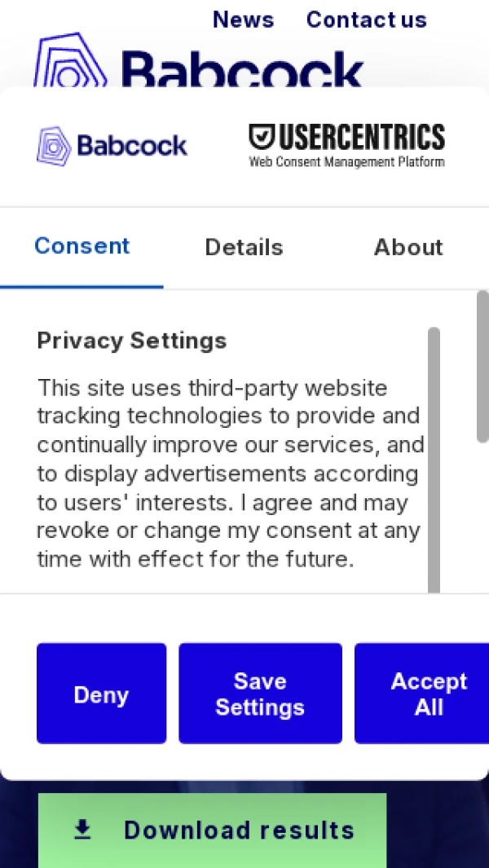Open the News link
489x868 pixels.
point(243,20)
